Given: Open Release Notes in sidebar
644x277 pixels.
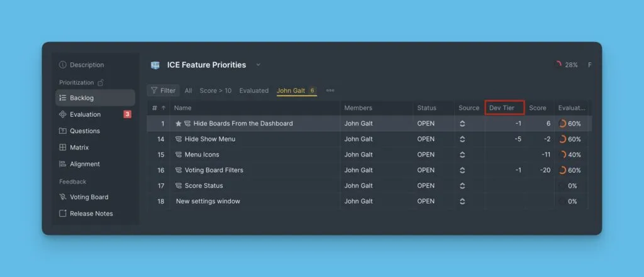Looking at the screenshot, I should (x=91, y=214).
